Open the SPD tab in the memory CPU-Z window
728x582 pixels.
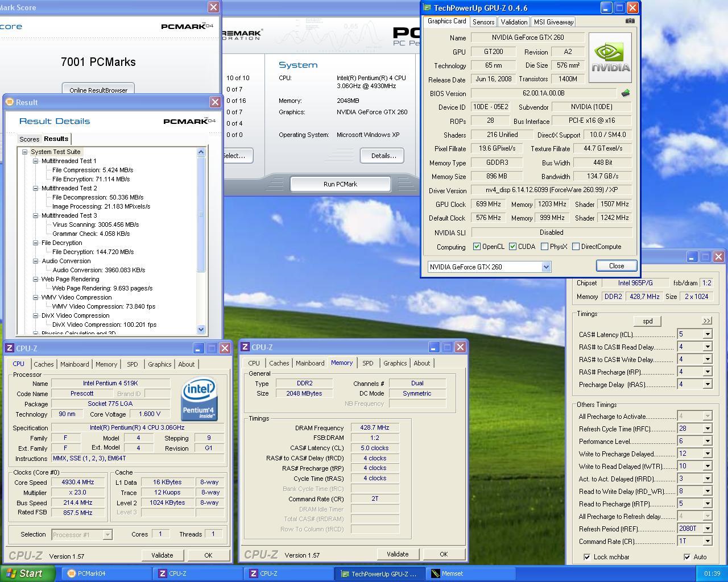[x=368, y=363]
